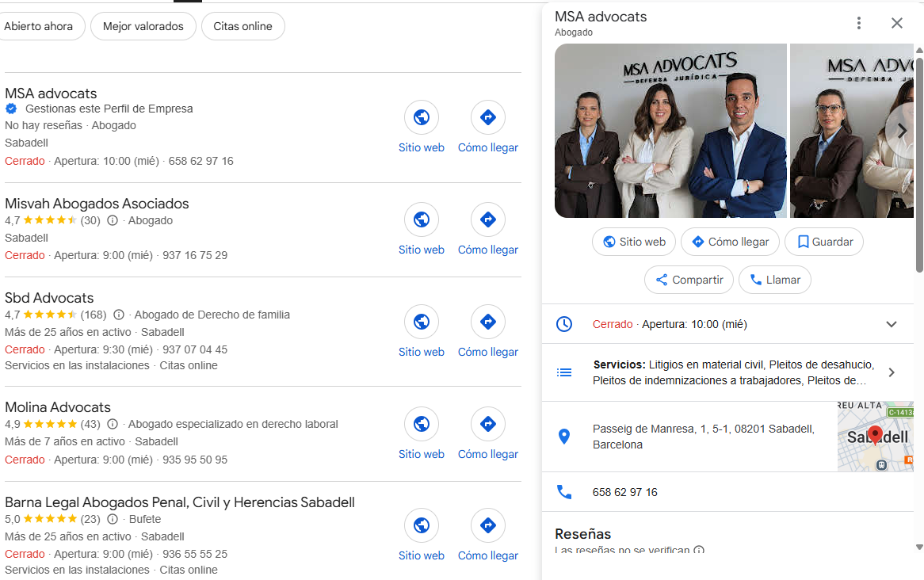This screenshot has width=924, height=580.
Task: Open the MSA advocats listing title
Action: [x=51, y=93]
